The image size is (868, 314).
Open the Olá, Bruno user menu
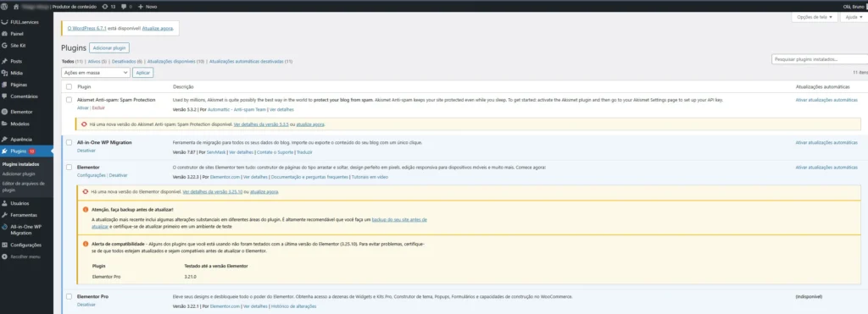point(854,6)
